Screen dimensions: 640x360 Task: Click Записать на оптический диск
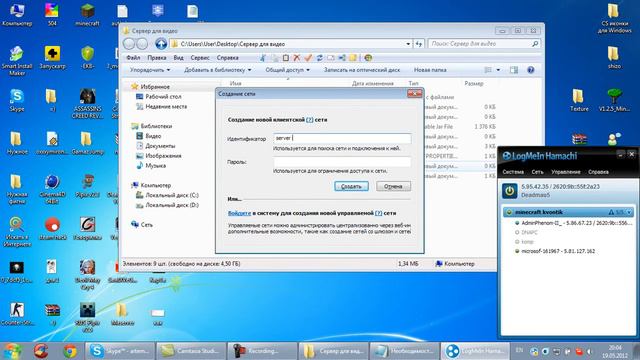(x=362, y=70)
